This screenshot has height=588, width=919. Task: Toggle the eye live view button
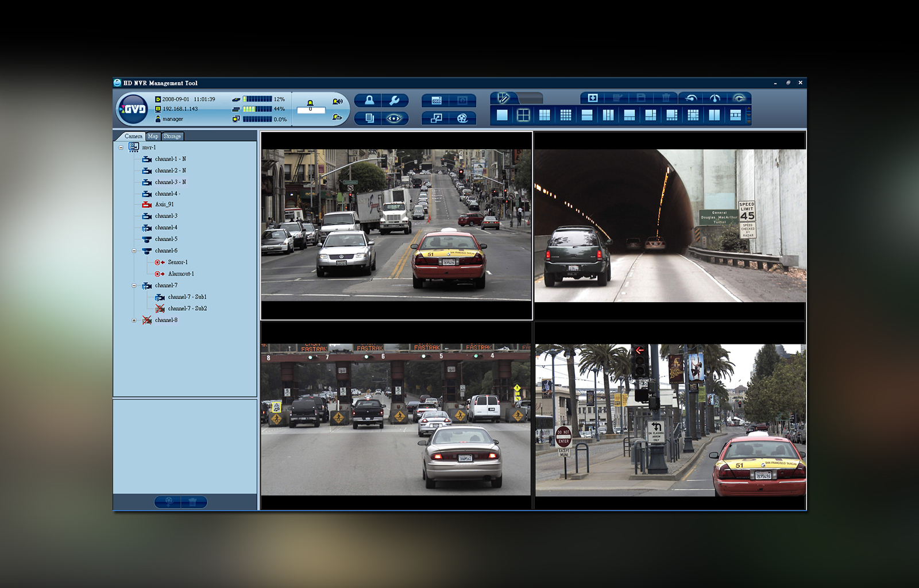395,118
